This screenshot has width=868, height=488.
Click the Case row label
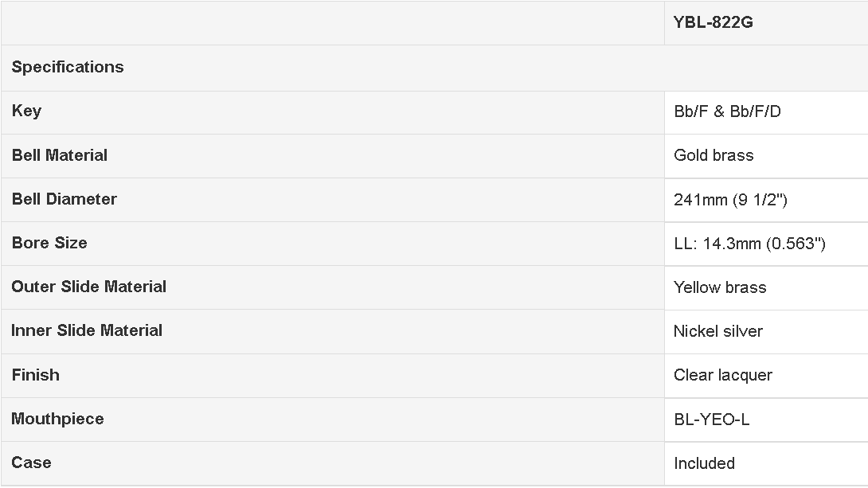point(32,463)
